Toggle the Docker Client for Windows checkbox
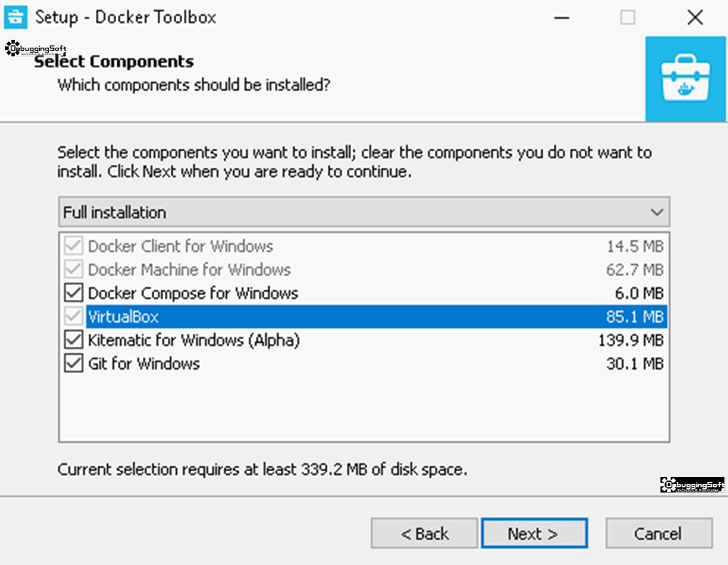 pos(73,246)
